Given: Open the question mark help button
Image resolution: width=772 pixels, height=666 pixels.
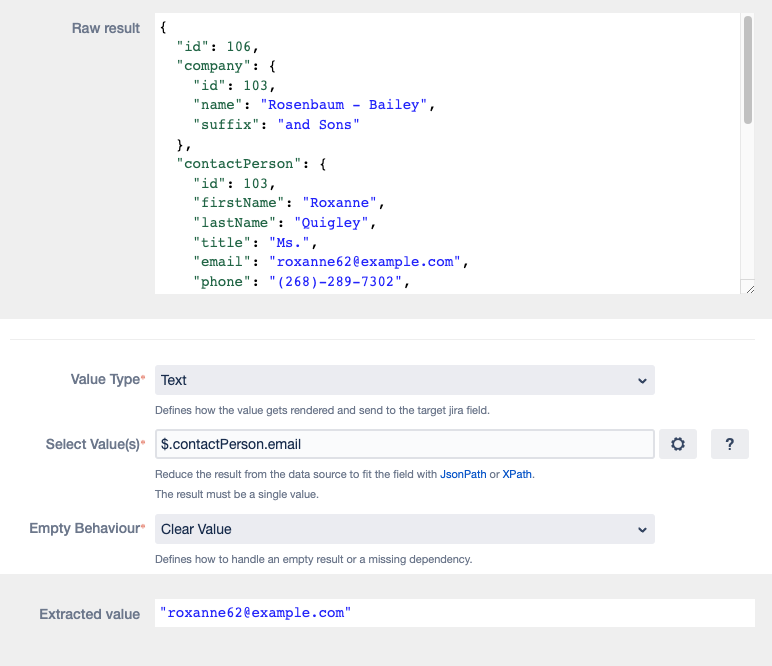Looking at the screenshot, I should pos(729,444).
